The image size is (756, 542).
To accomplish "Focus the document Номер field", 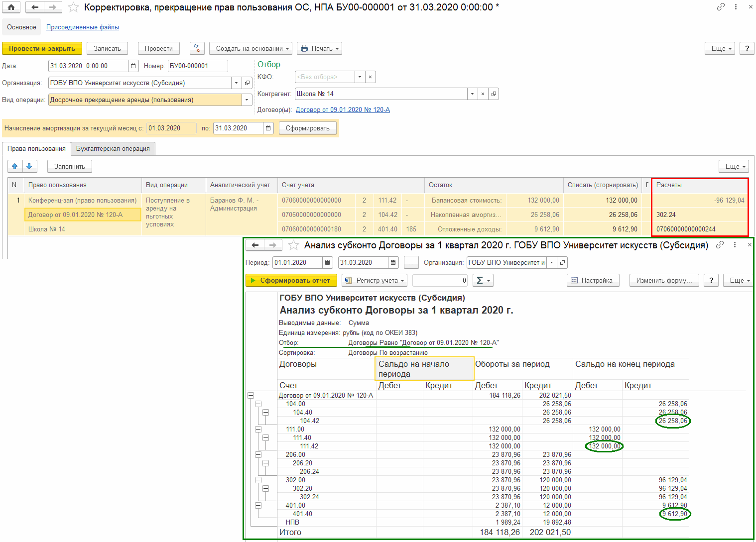I will coord(198,66).
